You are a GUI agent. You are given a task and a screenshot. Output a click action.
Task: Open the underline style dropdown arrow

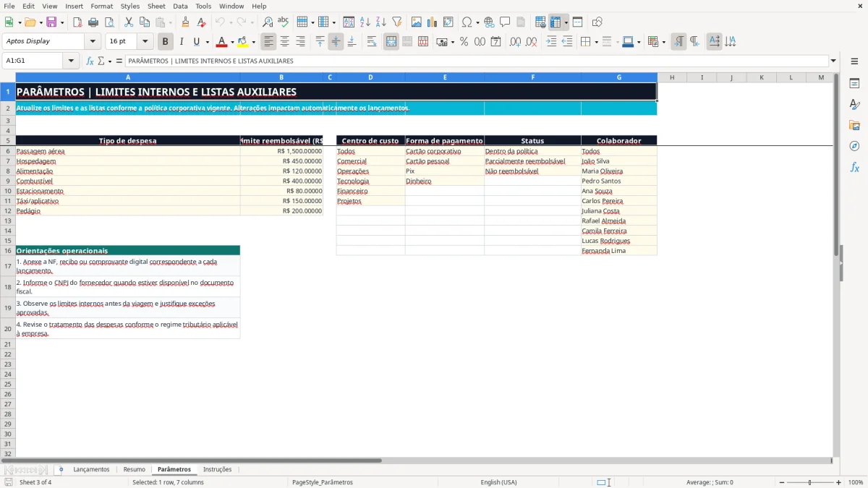click(x=207, y=42)
